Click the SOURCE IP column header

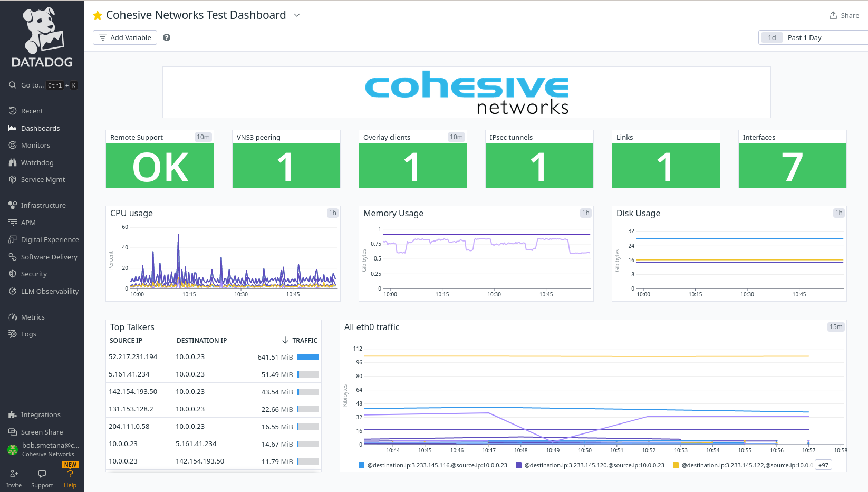click(x=126, y=341)
